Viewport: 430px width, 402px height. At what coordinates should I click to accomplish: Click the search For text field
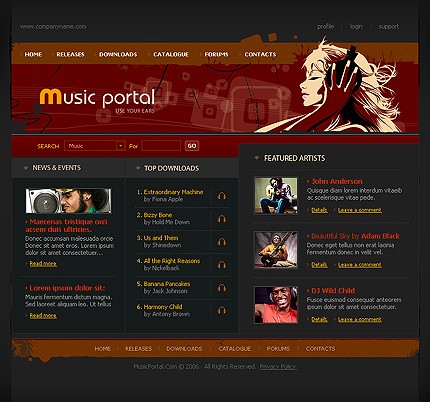click(x=161, y=146)
